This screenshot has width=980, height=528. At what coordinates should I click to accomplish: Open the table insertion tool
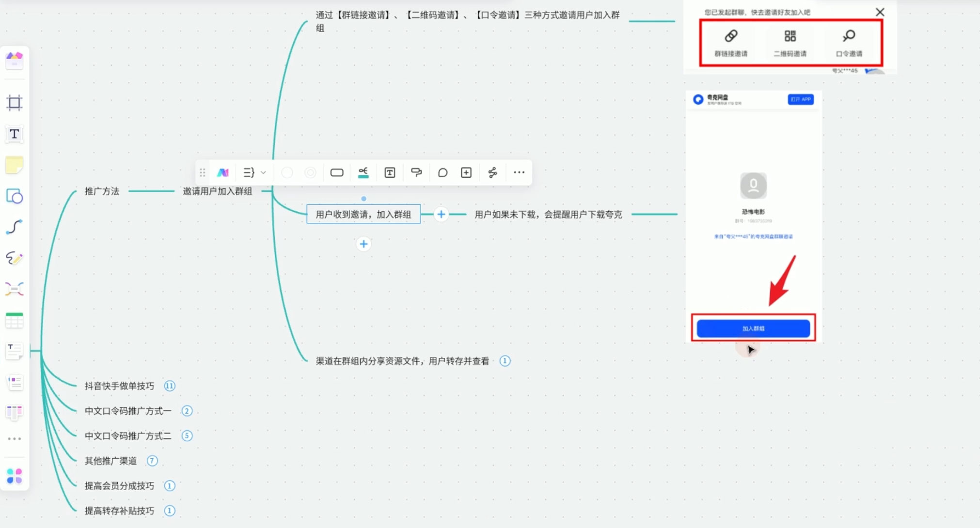tap(15, 320)
